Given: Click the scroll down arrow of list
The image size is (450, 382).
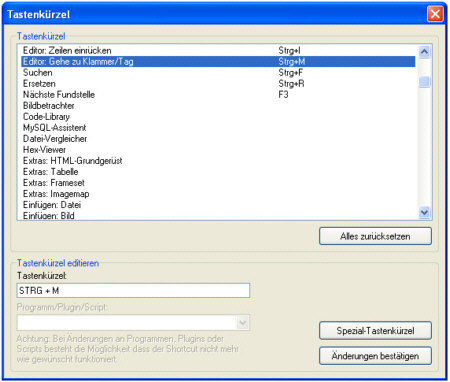Looking at the screenshot, I should 424,212.
